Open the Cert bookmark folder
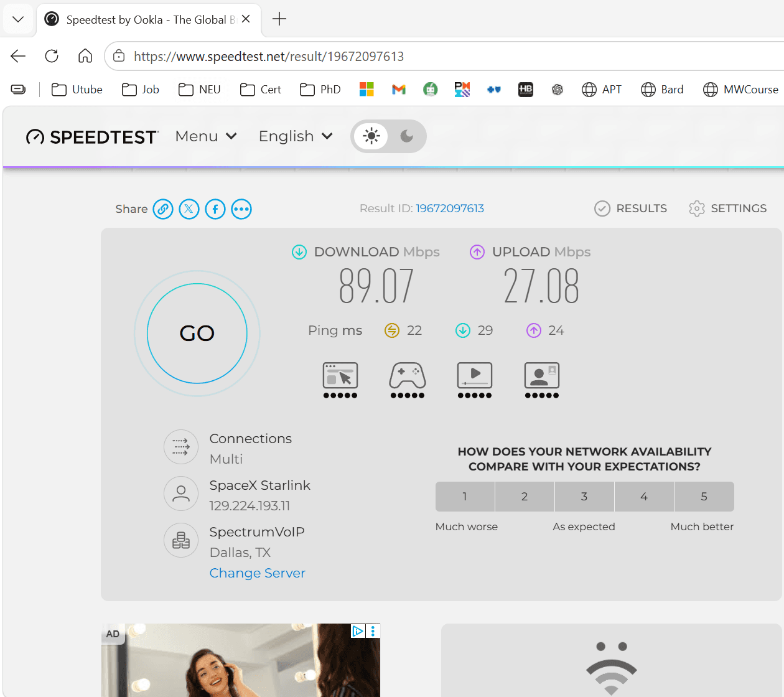This screenshot has height=697, width=784. click(x=261, y=90)
